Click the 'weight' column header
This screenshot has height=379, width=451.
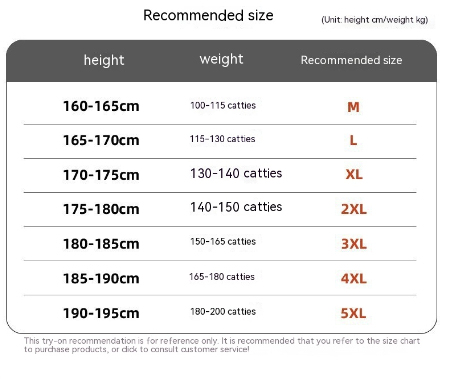pyautogui.click(x=221, y=60)
